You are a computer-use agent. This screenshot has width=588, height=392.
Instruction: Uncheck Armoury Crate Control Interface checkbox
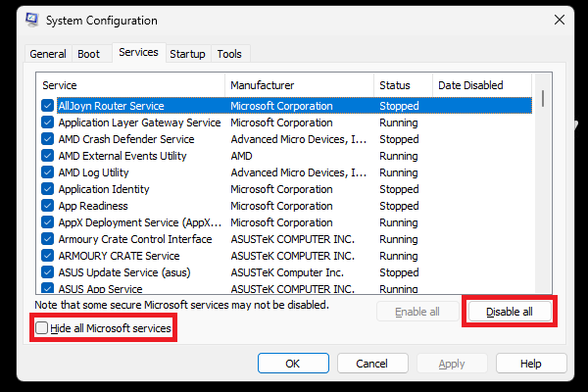tap(47, 239)
